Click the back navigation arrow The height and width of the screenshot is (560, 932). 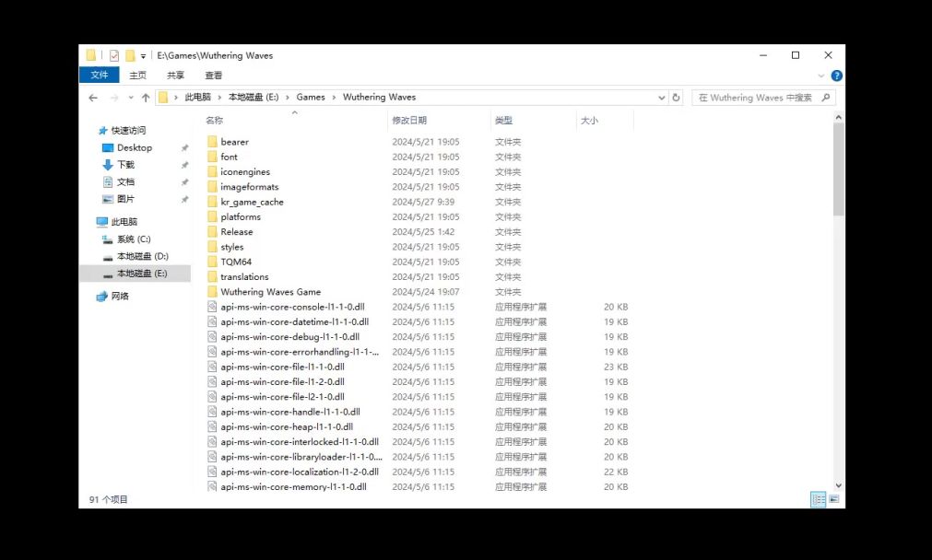(93, 98)
